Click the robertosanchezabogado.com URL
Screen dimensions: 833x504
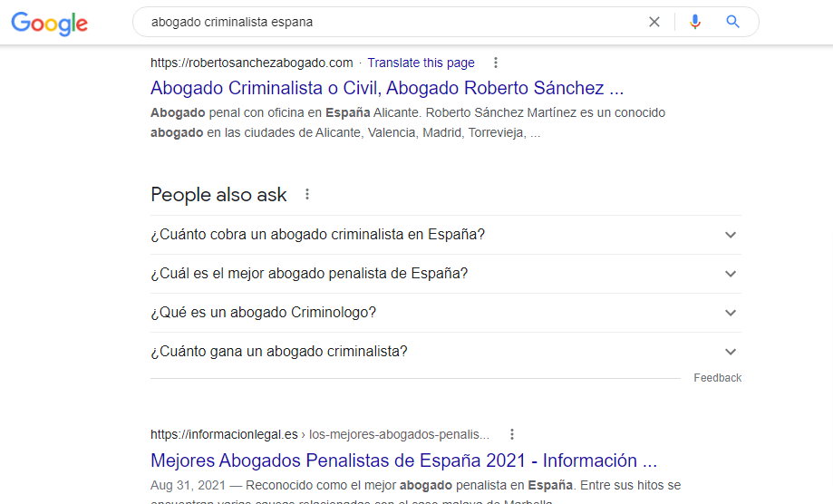[251, 63]
